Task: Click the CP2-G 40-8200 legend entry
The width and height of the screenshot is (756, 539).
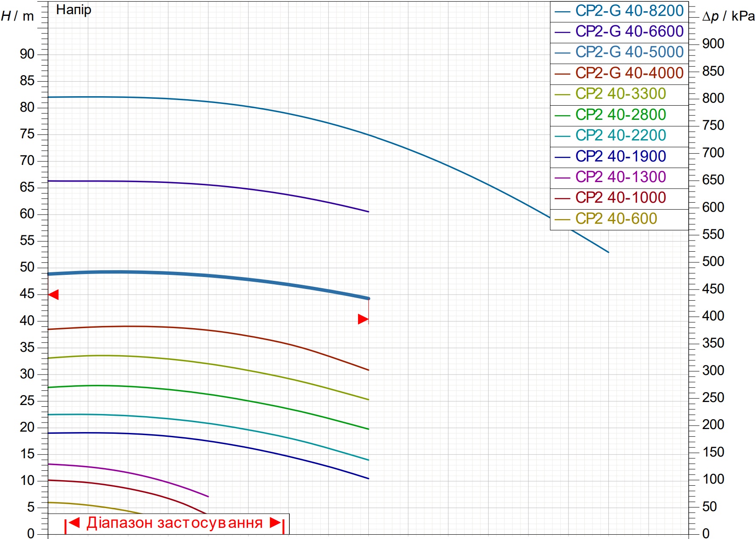Action: 619,11
